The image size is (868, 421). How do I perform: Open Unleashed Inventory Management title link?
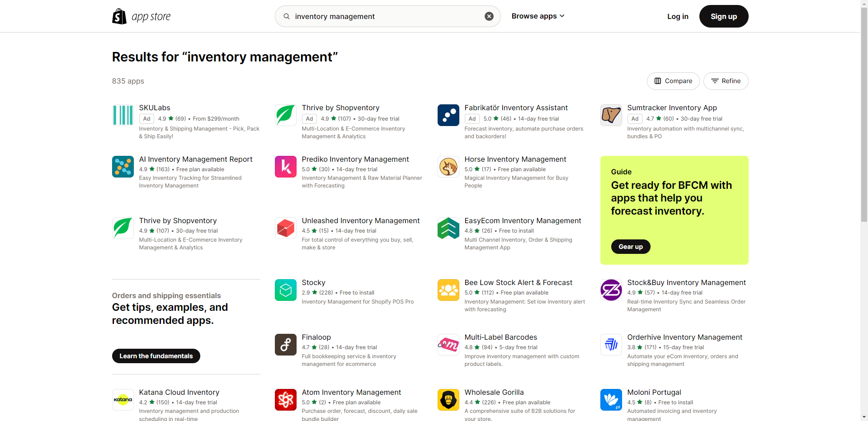pyautogui.click(x=361, y=220)
